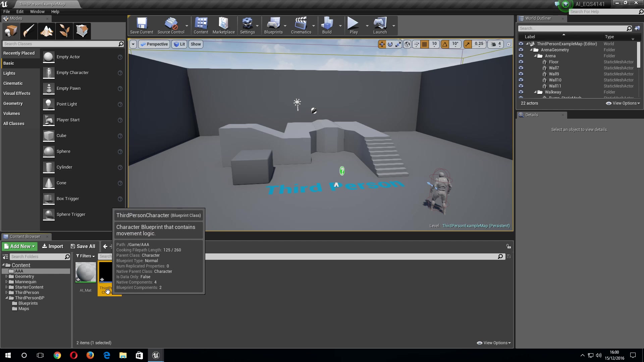
Task: Hide the Floor actor in World Outliner
Action: (521, 62)
